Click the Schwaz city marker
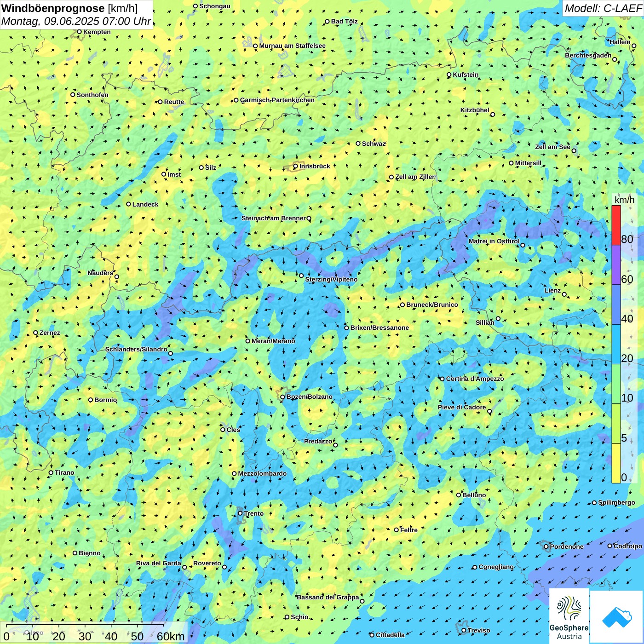The height and width of the screenshot is (644, 644). click(358, 144)
